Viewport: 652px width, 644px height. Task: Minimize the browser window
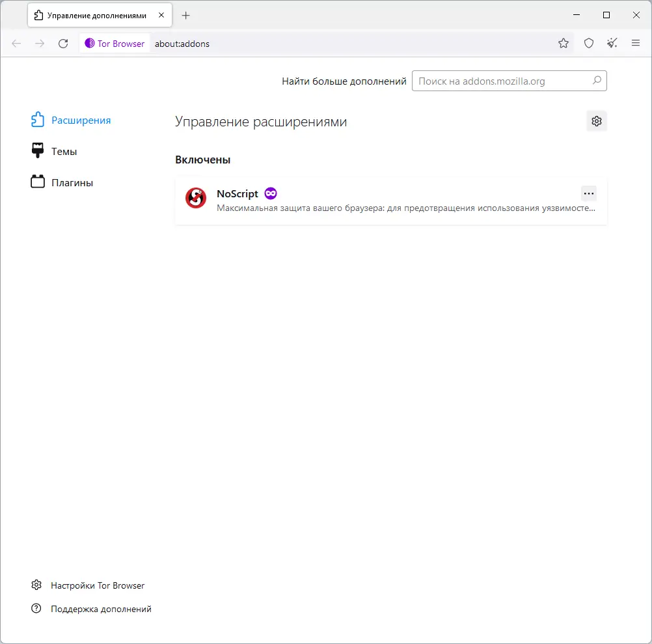pos(577,15)
